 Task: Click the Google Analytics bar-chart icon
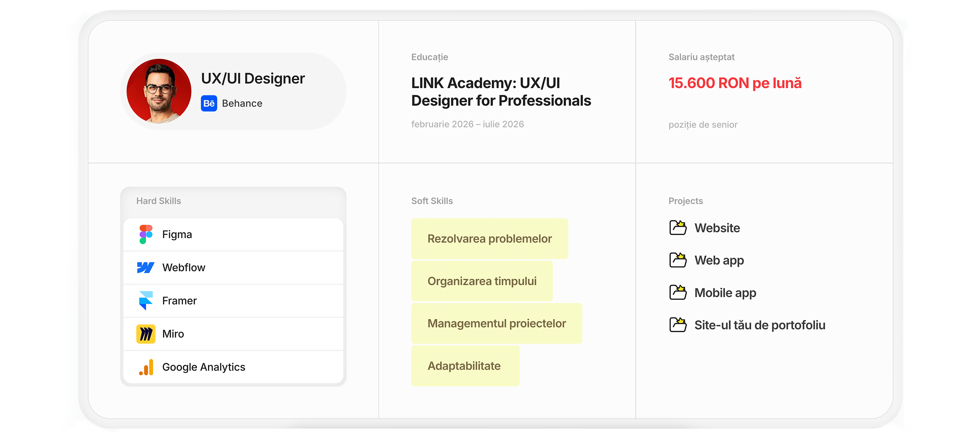coord(147,367)
